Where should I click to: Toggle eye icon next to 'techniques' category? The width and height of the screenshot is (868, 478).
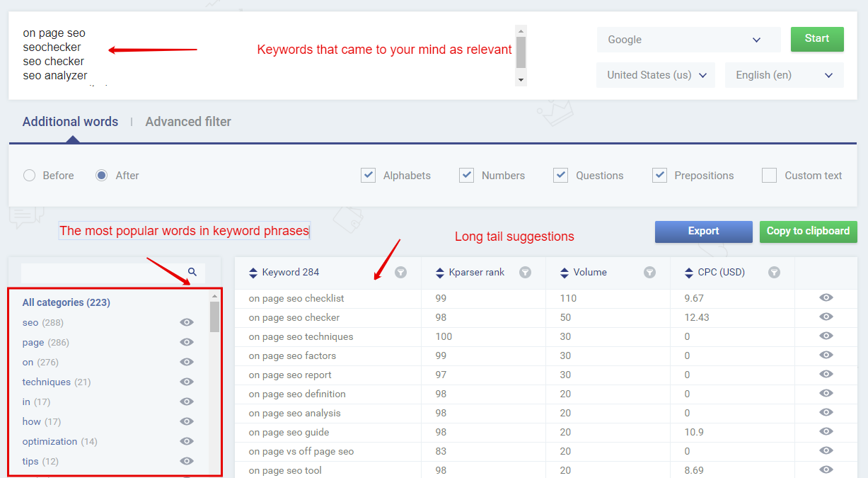point(187,382)
